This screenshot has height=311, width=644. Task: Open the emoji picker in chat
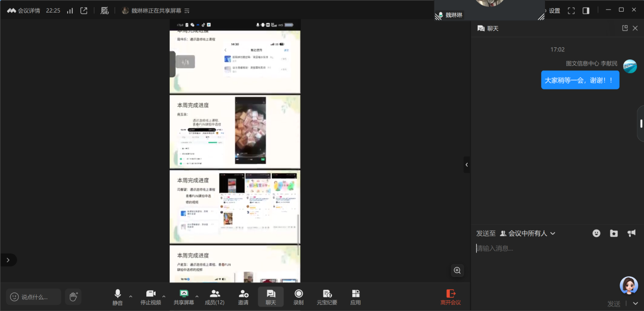coord(596,233)
